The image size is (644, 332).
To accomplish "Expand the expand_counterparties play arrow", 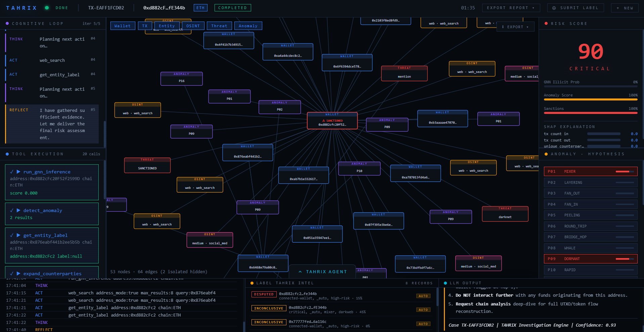I will coord(18,274).
